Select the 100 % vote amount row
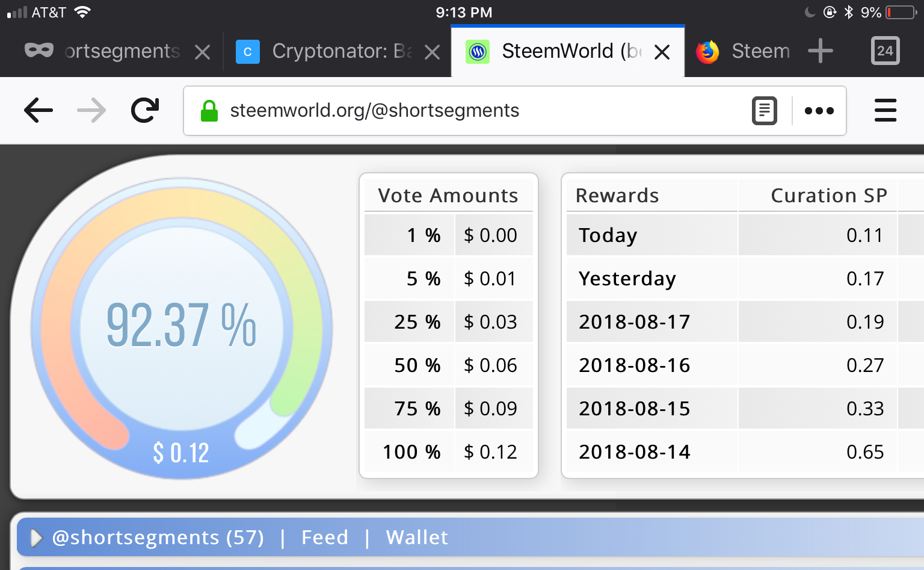924x570 pixels. pyautogui.click(x=449, y=451)
